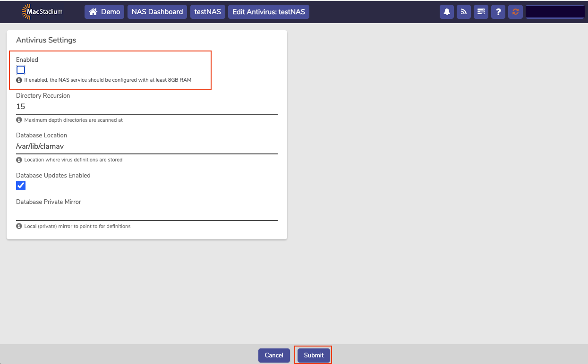The width and height of the screenshot is (588, 364).
Task: Open help using the question mark icon
Action: [x=498, y=12]
